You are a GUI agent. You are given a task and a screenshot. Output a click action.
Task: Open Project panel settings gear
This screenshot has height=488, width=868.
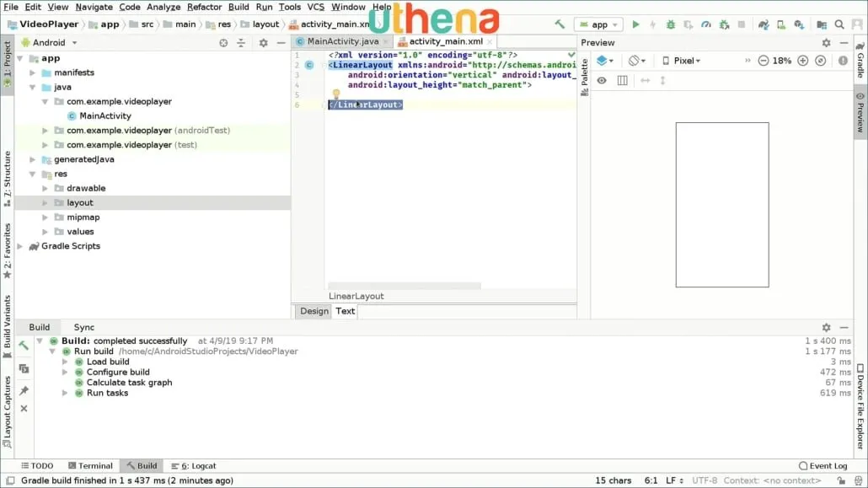click(264, 43)
